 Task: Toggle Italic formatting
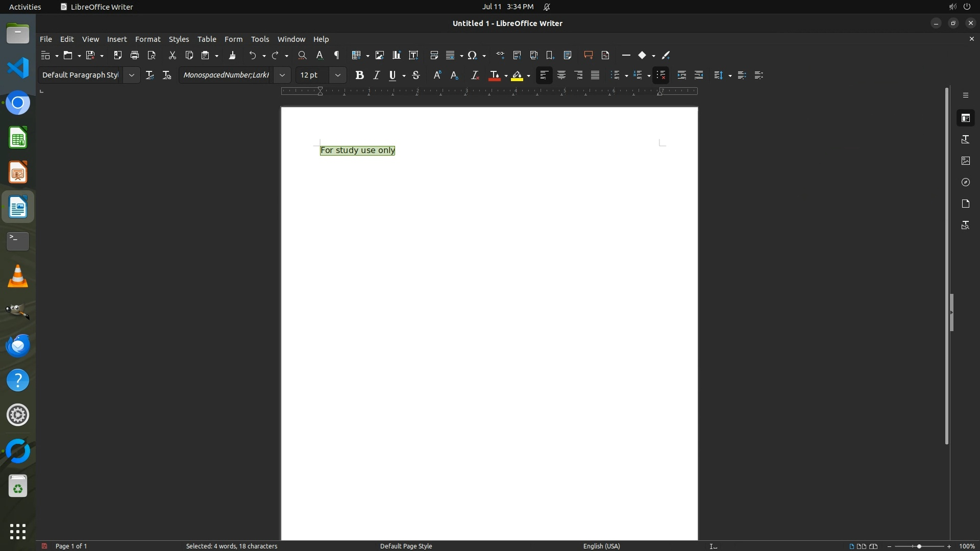pos(376,75)
